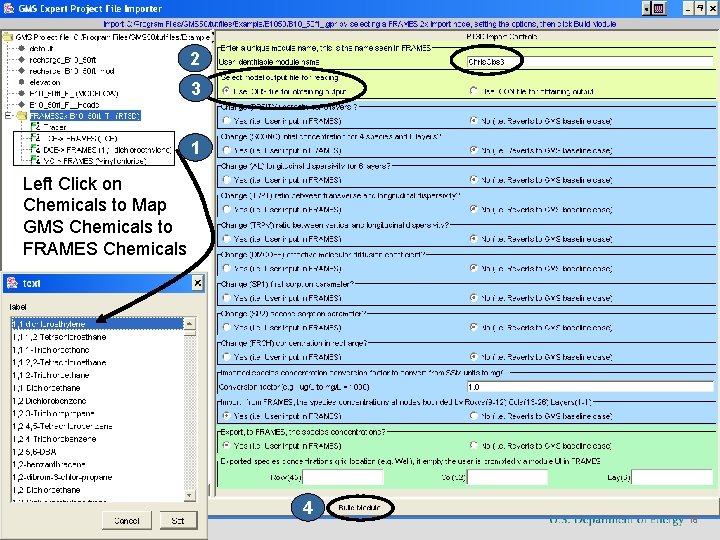Click the user identifiable module name field
The height and width of the screenshot is (540, 720).
[x=590, y=62]
